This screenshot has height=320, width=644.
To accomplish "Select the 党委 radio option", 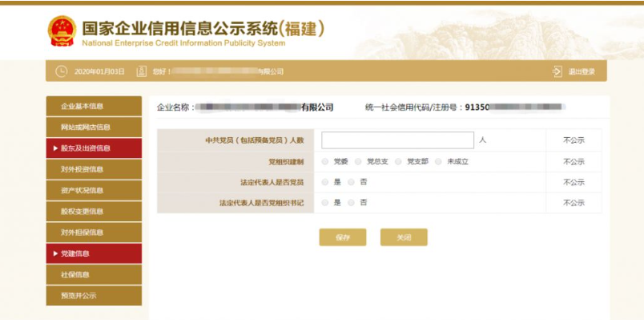I will (325, 162).
